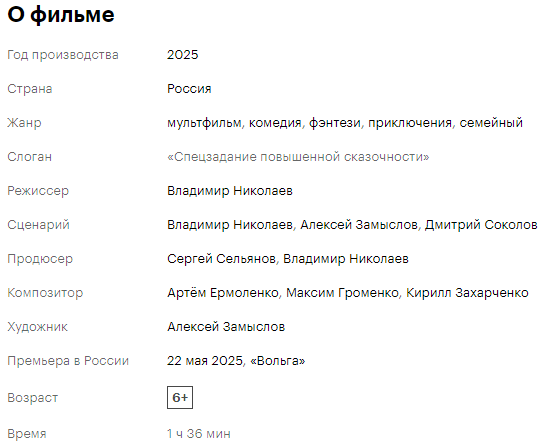Select the genre фэнтези
Viewport: 539px width, 446px height.
pyautogui.click(x=335, y=123)
